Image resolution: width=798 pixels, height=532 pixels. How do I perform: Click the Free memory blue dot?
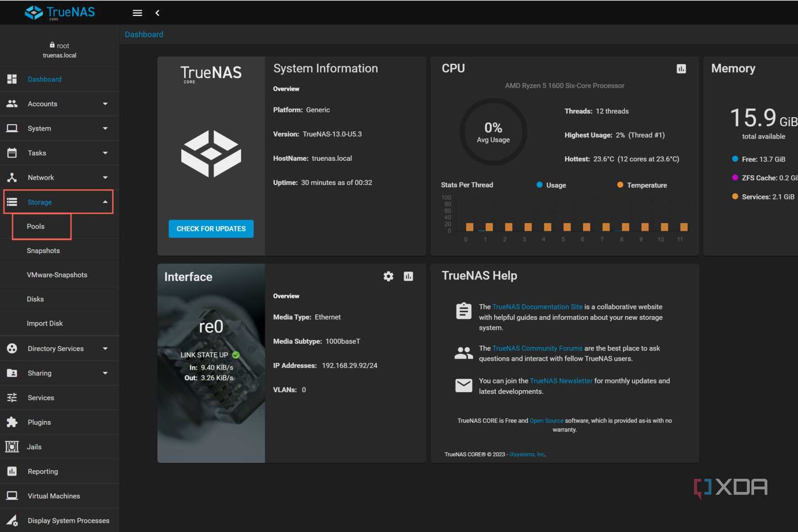(735, 159)
